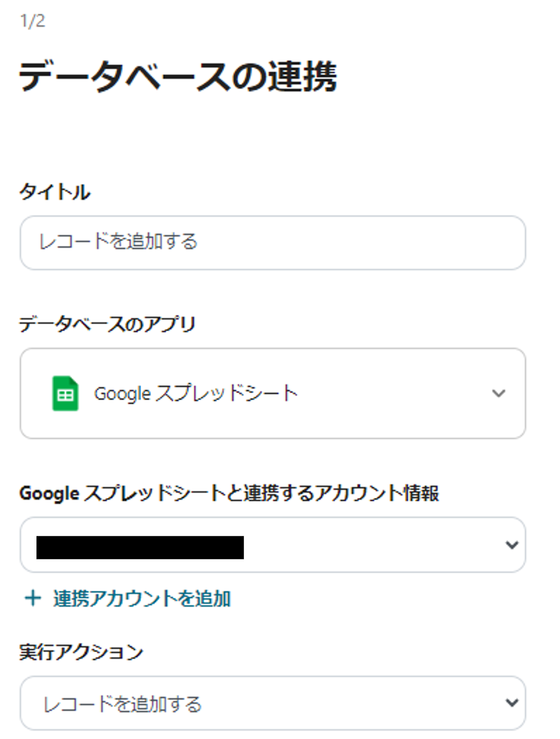Select the Google スプレッドシート app text
Screen dimensions: 560x739
[x=196, y=394]
